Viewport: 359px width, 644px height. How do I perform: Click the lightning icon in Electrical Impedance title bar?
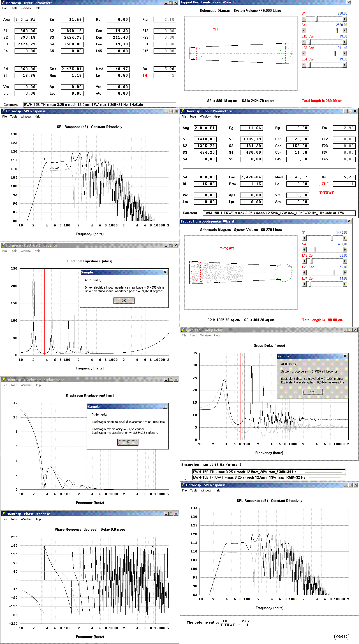[3, 245]
